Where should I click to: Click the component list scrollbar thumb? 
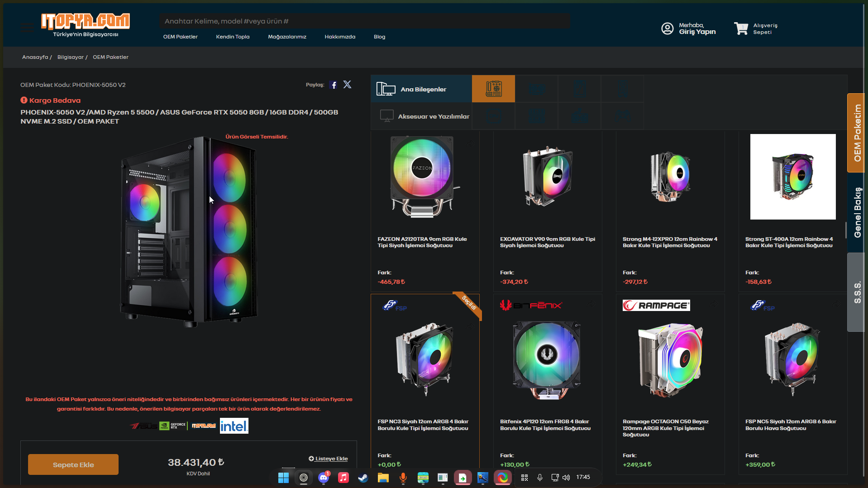[x=845, y=230]
